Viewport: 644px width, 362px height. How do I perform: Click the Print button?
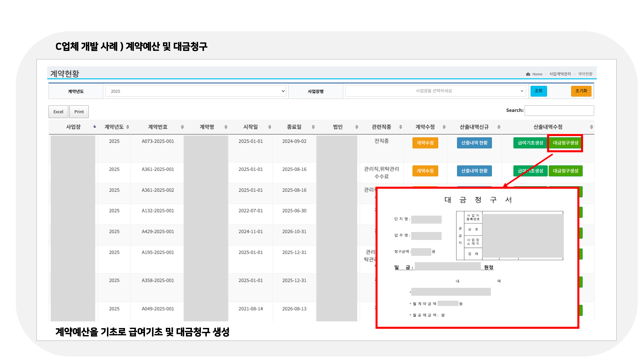(x=79, y=112)
